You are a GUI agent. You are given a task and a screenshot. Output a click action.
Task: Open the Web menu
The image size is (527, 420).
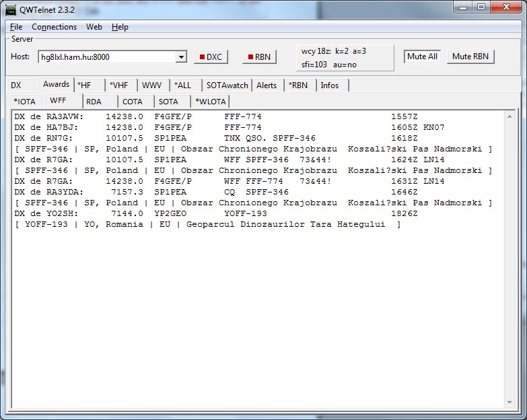(x=94, y=27)
